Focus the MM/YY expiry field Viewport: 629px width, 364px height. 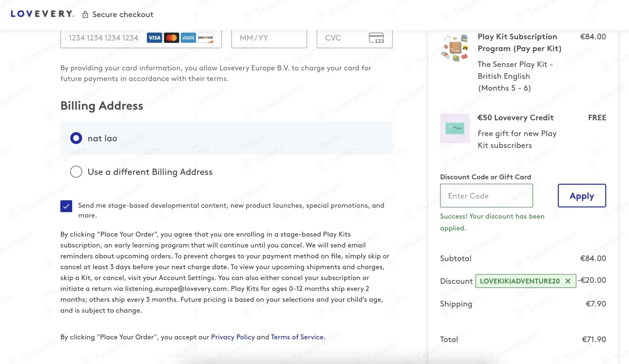pos(269,38)
